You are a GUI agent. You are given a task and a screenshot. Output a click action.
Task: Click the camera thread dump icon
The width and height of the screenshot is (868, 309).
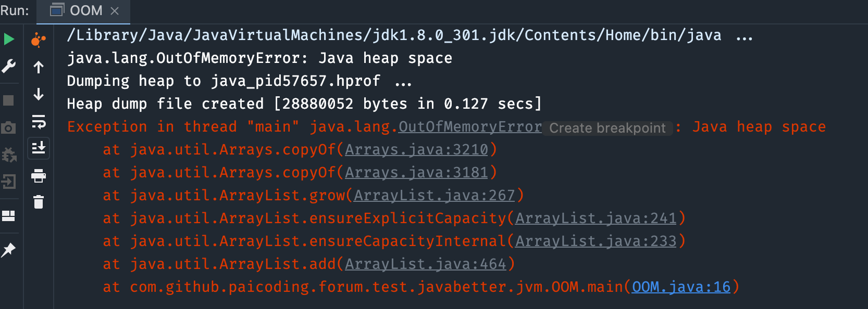[x=8, y=127]
